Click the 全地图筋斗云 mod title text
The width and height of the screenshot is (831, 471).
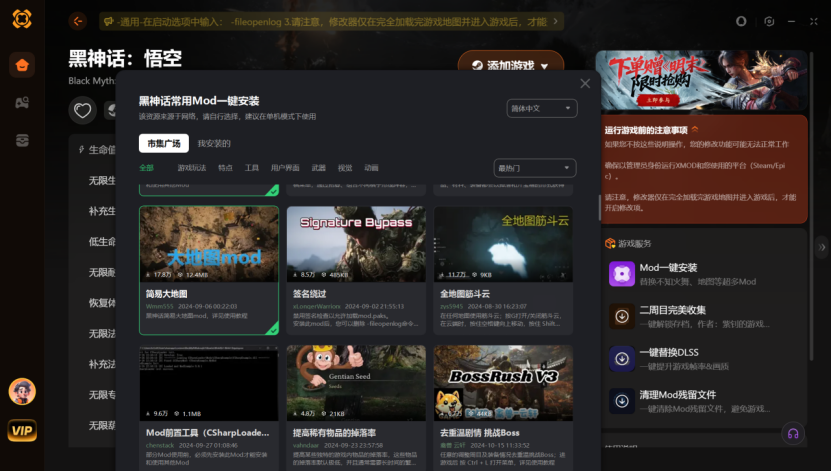tap(465, 294)
